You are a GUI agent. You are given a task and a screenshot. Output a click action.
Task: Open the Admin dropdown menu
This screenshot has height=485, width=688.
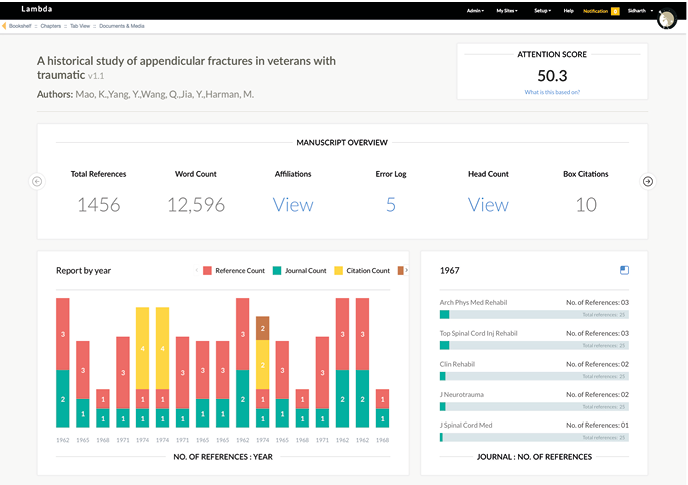pos(476,11)
